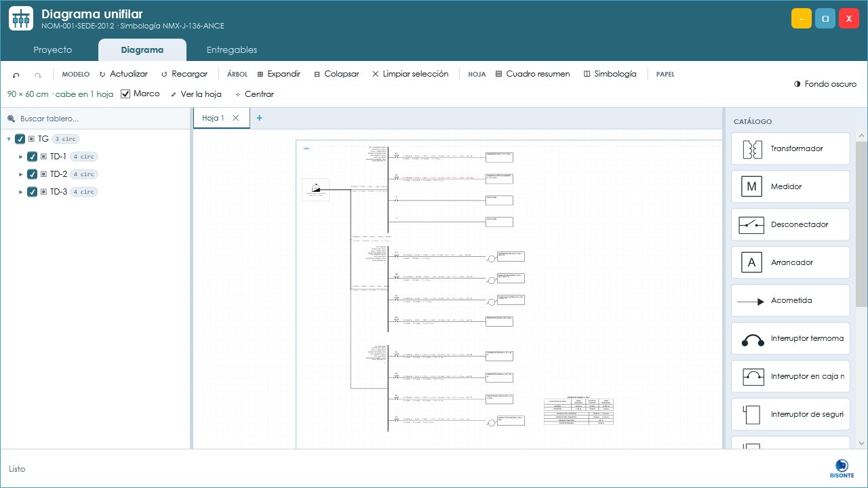Screen dimensions: 868x488
Task: Select the Desconectador catalog symbol
Action: tap(791, 224)
